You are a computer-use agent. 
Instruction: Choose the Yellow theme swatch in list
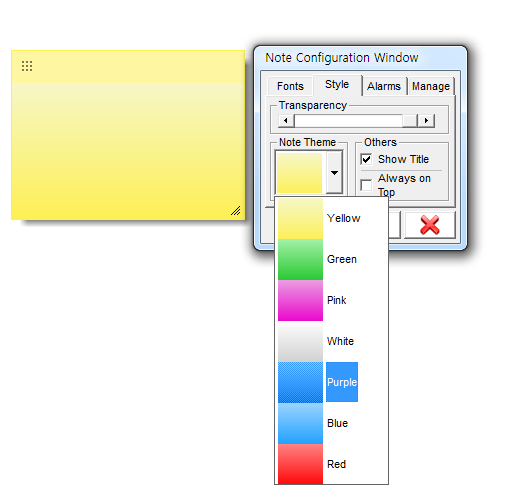click(x=300, y=218)
